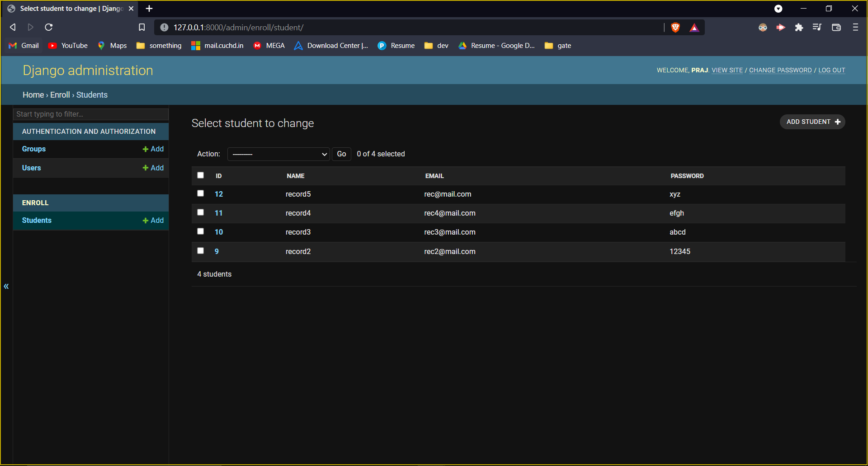Sort by the Email column
Viewport: 868px width, 466px height.
[x=434, y=176]
